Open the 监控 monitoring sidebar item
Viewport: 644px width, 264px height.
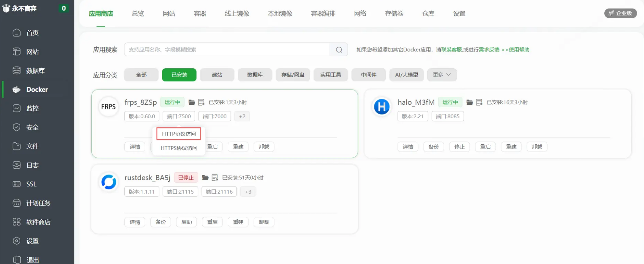click(32, 108)
